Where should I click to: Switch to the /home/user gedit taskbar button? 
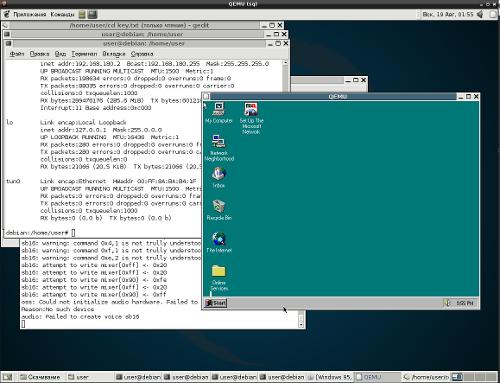click(426, 377)
